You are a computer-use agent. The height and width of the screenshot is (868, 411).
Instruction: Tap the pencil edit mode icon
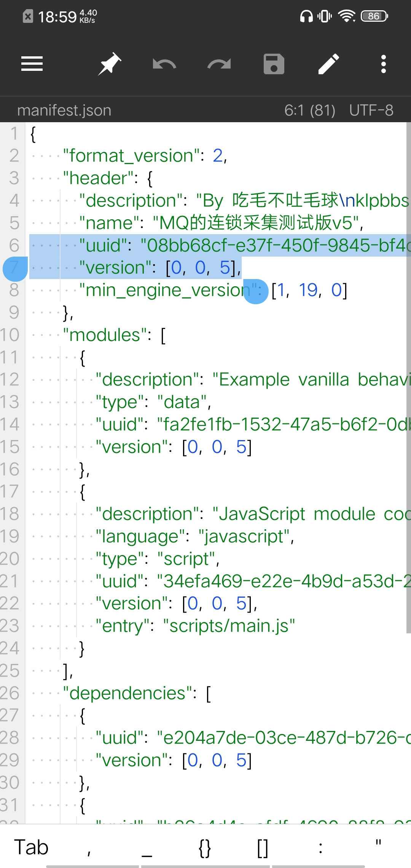click(x=329, y=64)
